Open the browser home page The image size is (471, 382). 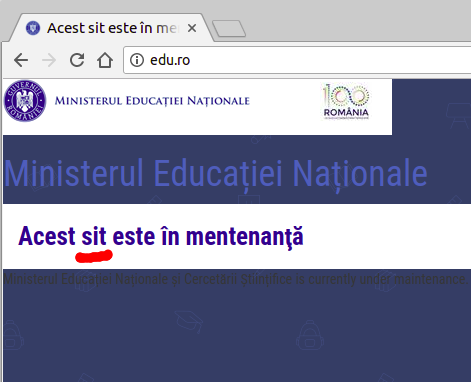coord(105,60)
